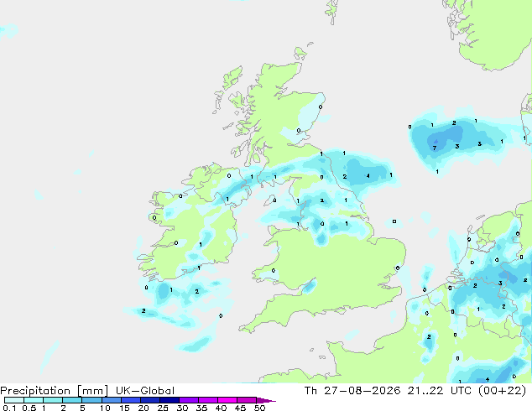Click the "7" precipitation value in North Sea

(435, 148)
